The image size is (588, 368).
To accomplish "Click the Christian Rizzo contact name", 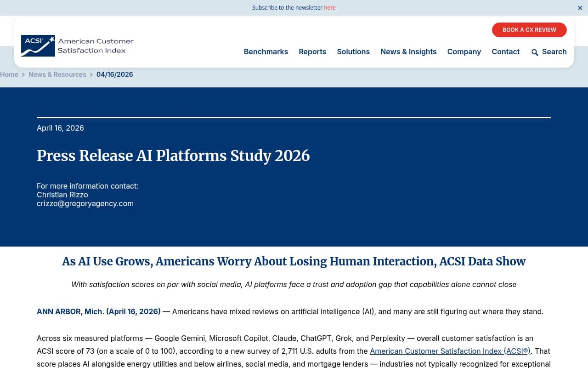I will (62, 195).
